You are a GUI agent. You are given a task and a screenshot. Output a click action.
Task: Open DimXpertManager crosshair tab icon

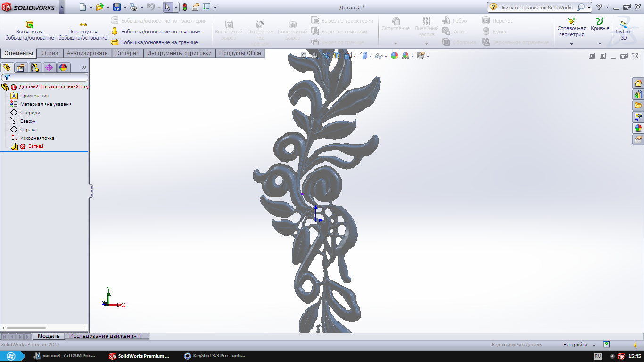tap(49, 67)
